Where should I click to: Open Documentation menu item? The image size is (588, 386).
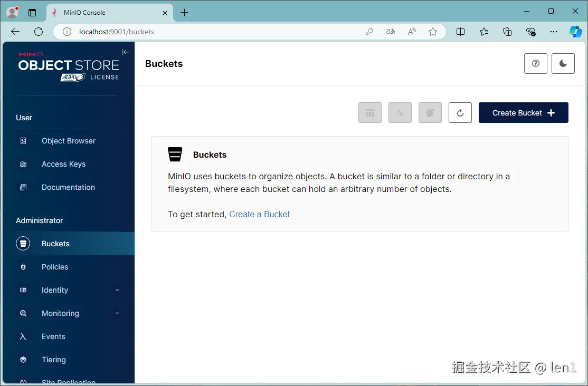69,187
